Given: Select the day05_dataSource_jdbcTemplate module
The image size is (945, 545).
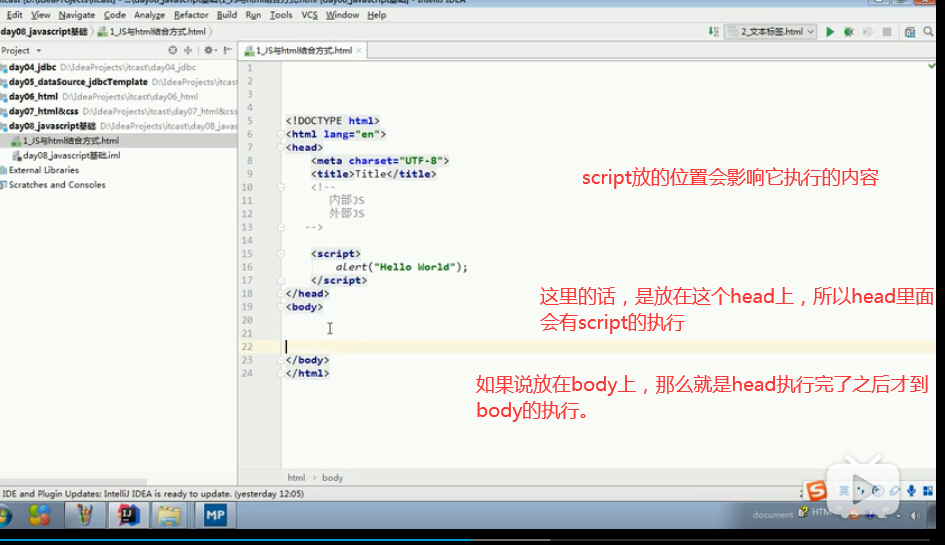Looking at the screenshot, I should point(78,82).
